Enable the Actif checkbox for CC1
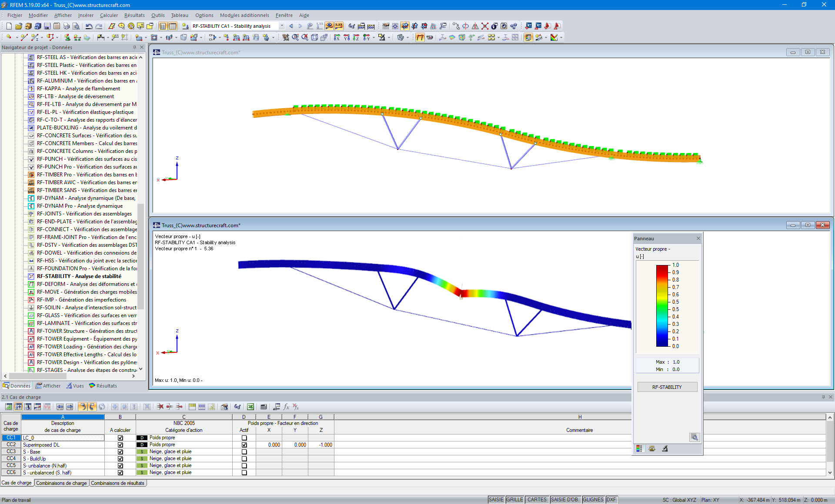Viewport: 835px width, 504px height. [244, 438]
